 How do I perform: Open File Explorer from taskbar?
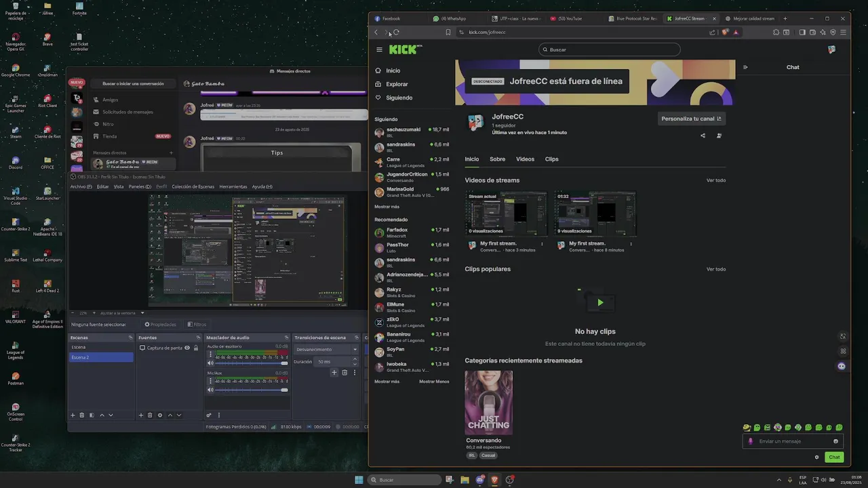(x=465, y=480)
